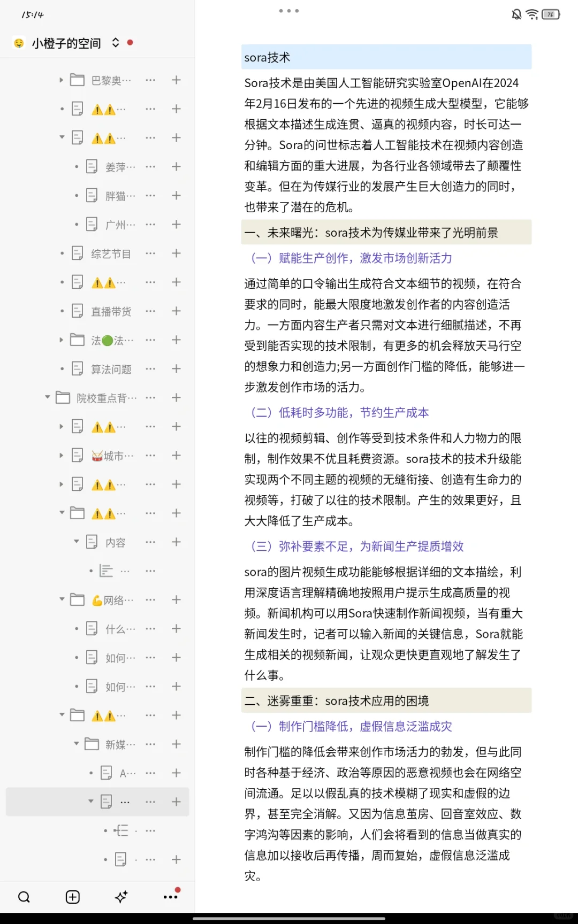Open more options for 院校重点背

pos(150,398)
